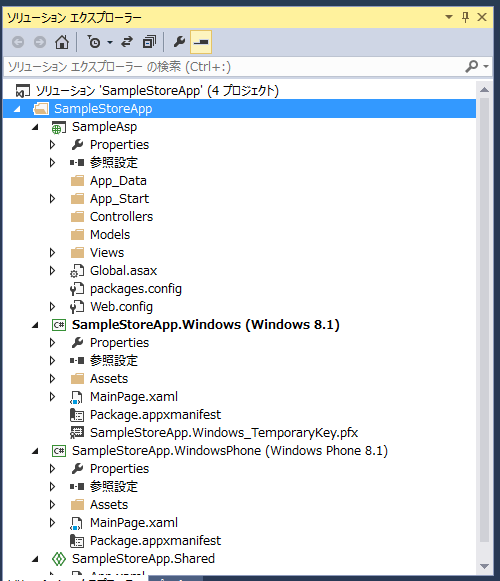Expand the App_Start folder

tap(52, 199)
